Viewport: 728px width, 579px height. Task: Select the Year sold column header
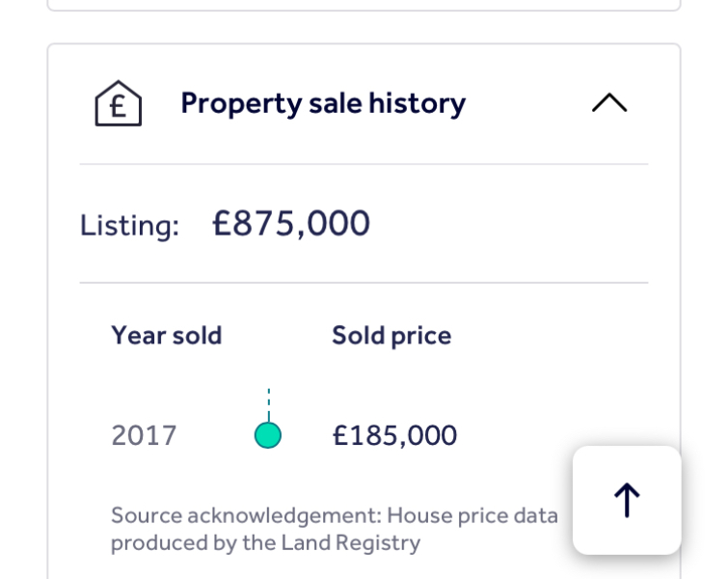click(x=166, y=336)
